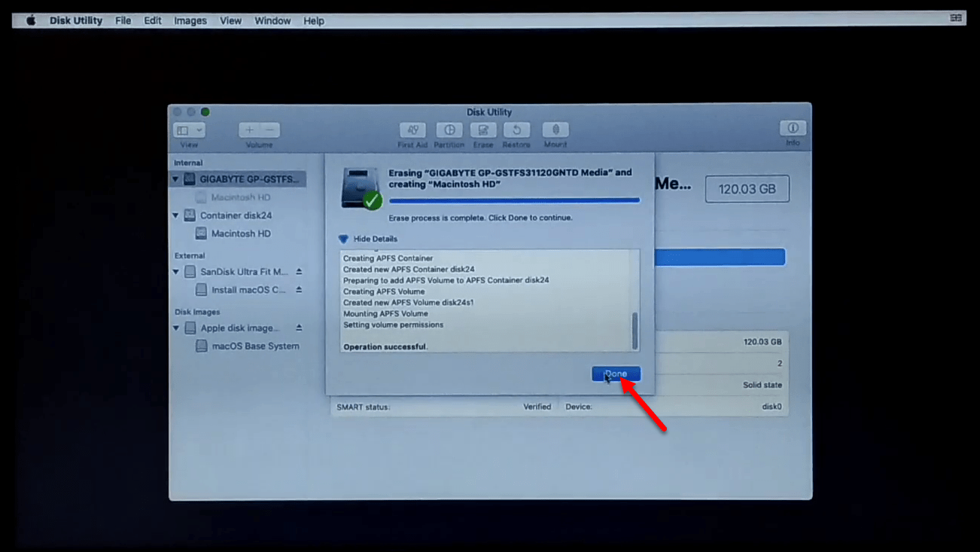Collapse the SanDisk Ultra Fit tree

[176, 272]
